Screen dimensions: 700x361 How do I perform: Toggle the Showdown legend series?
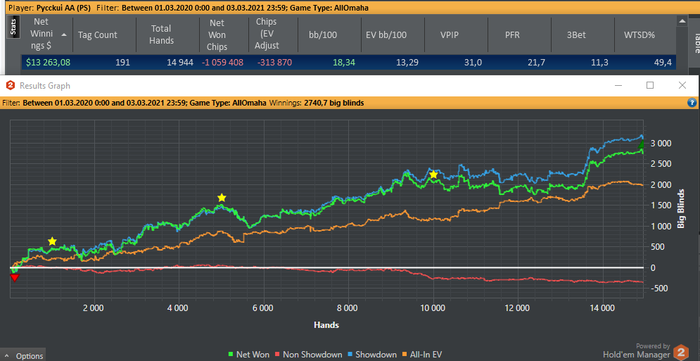click(x=372, y=354)
